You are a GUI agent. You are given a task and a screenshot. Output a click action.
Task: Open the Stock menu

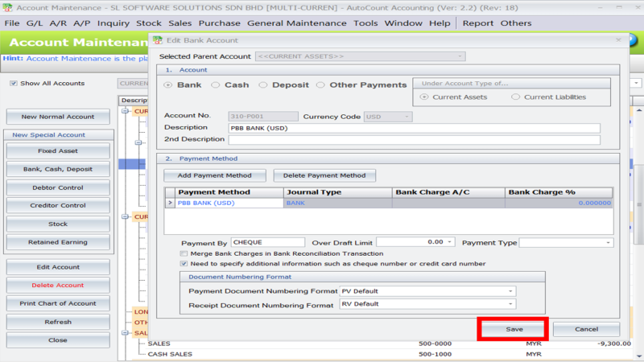click(149, 23)
